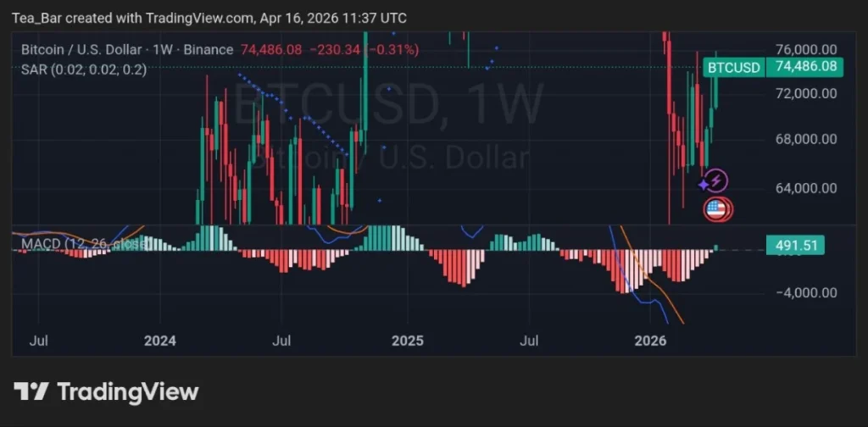Click the 2025 label on time axis
The width and height of the screenshot is (868, 427).
pyautogui.click(x=406, y=341)
